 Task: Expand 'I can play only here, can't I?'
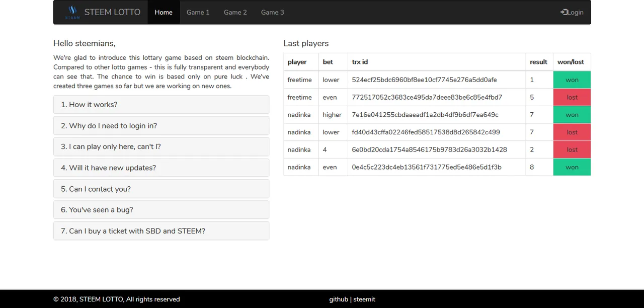(161, 146)
